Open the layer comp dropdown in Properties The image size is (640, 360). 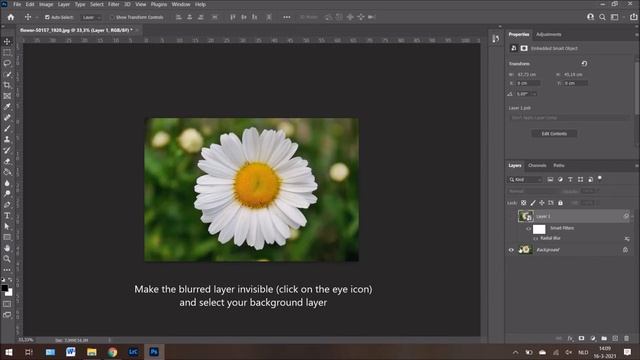569,118
